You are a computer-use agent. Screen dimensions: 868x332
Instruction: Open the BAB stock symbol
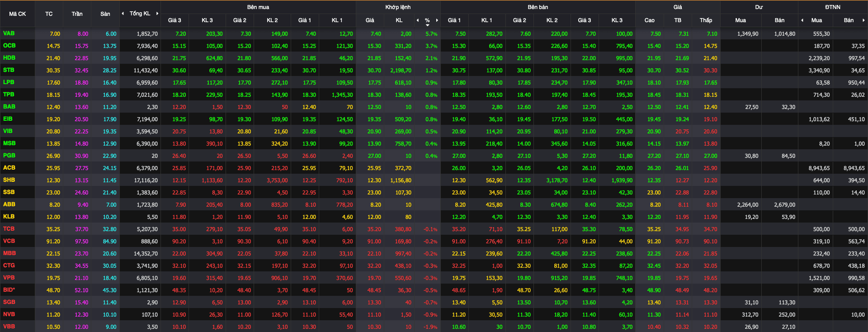[9, 107]
